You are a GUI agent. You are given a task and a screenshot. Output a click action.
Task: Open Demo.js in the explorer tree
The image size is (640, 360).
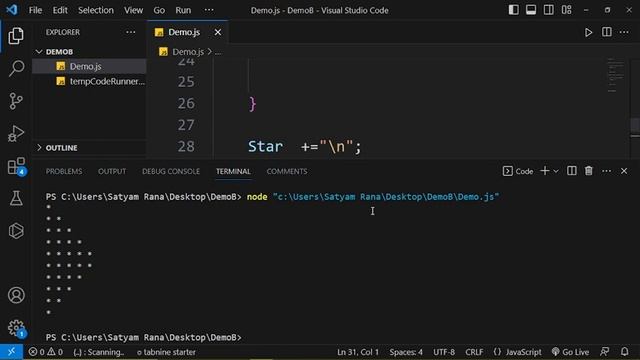coord(89,66)
